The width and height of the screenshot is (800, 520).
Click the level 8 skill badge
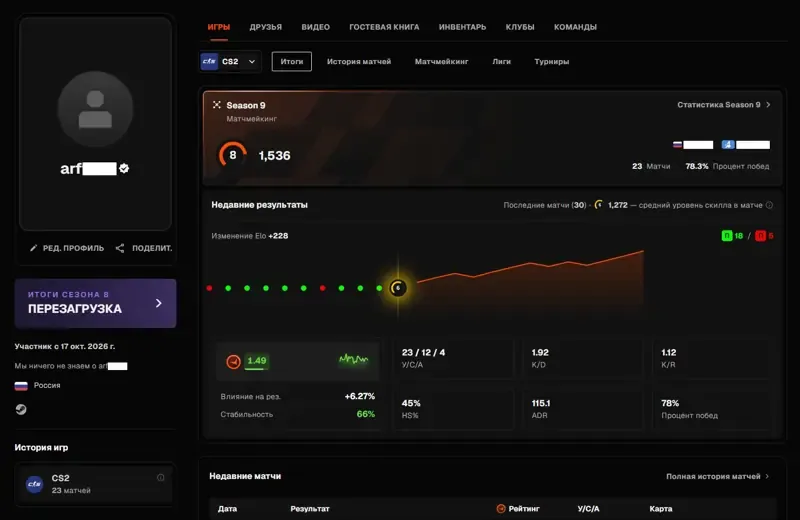pyautogui.click(x=233, y=155)
